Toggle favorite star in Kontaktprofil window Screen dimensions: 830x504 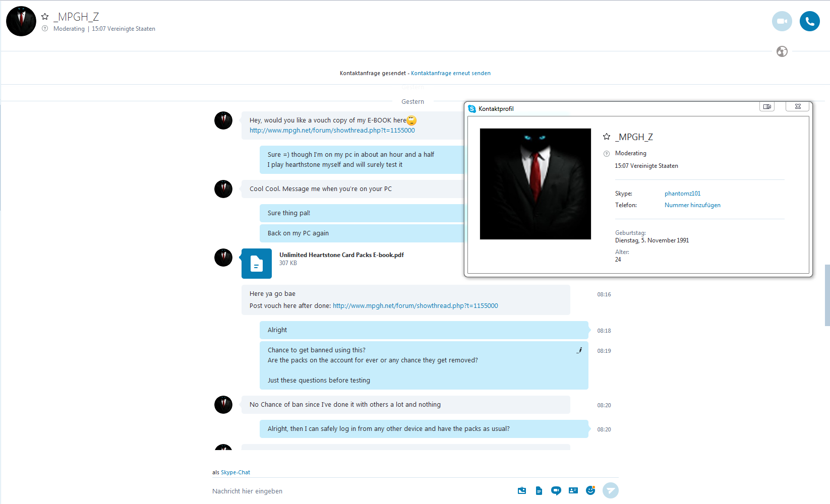607,137
